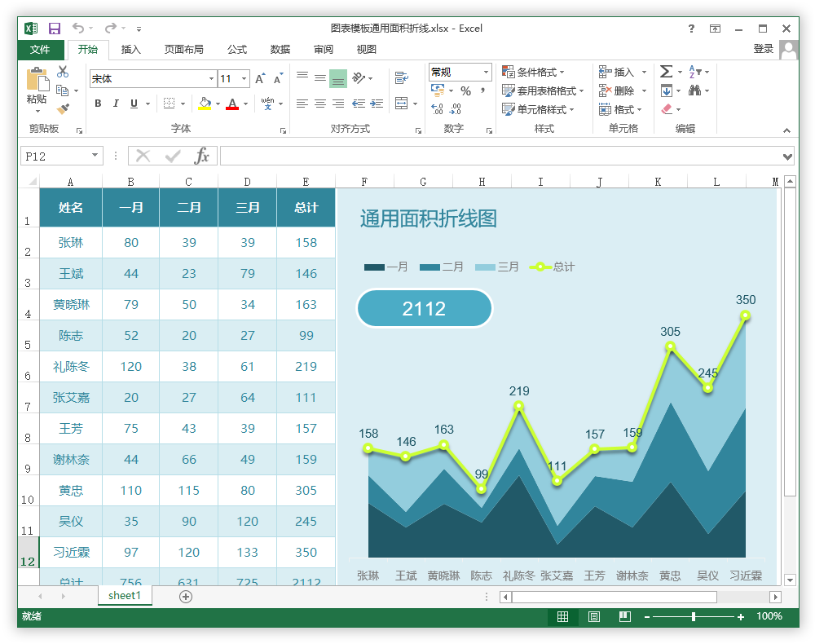The height and width of the screenshot is (644, 815).
Task: Apply the red font color
Action: (232, 104)
